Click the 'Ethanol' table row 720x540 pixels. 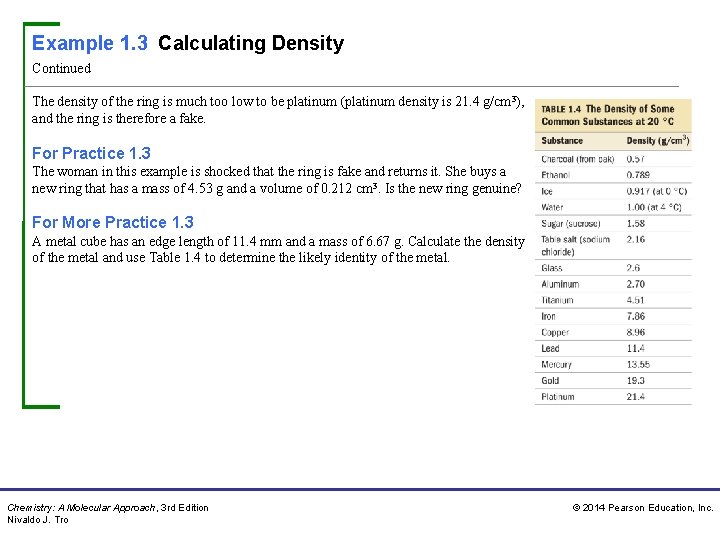(x=613, y=175)
